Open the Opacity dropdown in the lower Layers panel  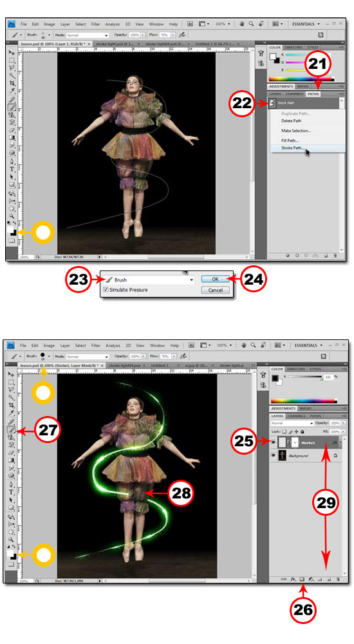343,423
